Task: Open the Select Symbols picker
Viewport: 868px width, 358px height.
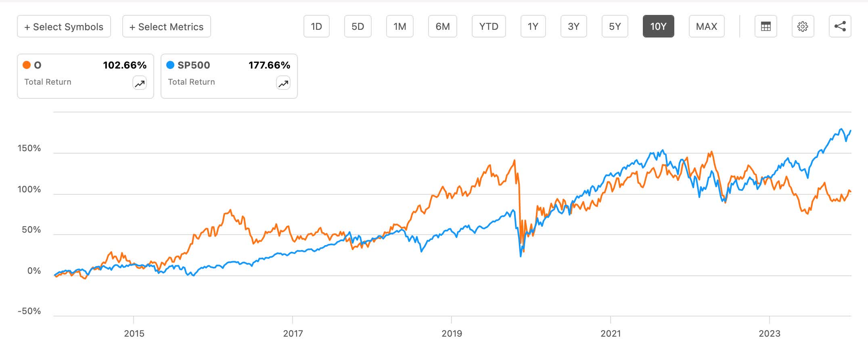Action: pyautogui.click(x=63, y=26)
